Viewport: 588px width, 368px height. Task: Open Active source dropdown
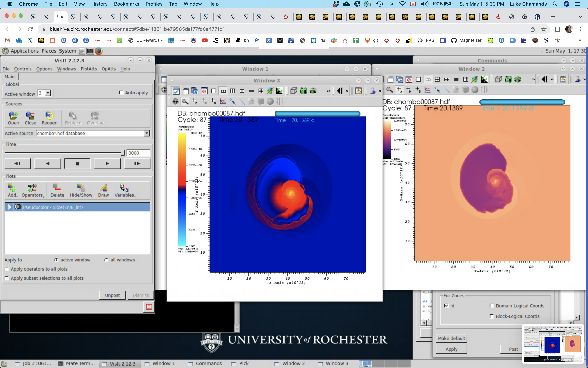tap(147, 133)
